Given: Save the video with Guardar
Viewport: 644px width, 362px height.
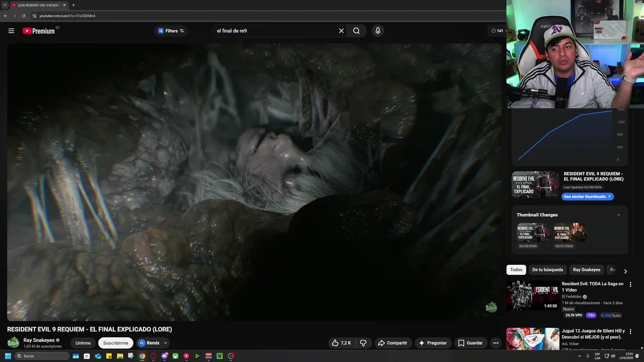Looking at the screenshot, I should tap(470, 343).
